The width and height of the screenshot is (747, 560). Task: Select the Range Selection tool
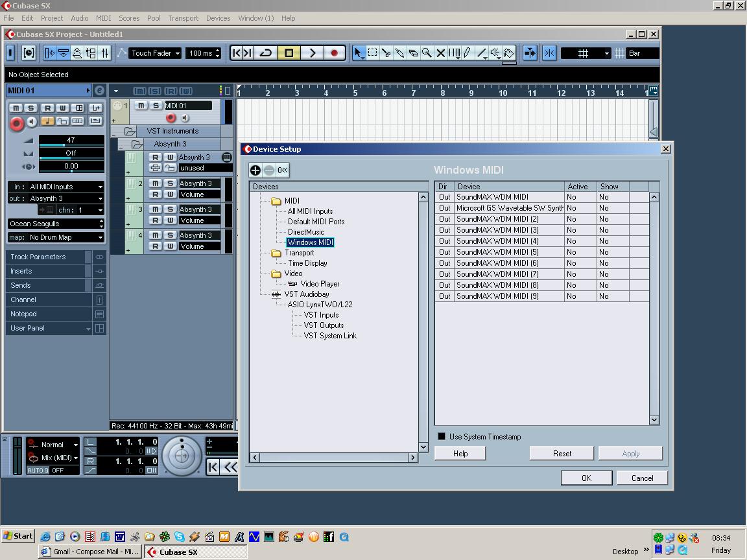coord(373,53)
